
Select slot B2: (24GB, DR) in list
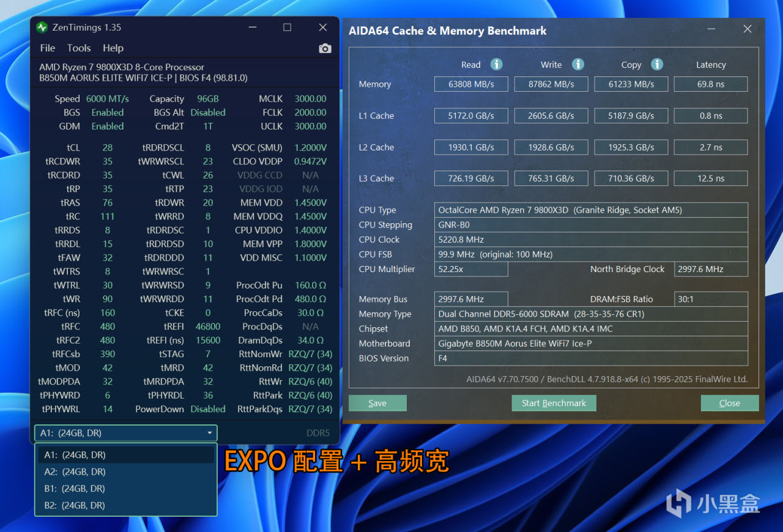click(x=126, y=505)
